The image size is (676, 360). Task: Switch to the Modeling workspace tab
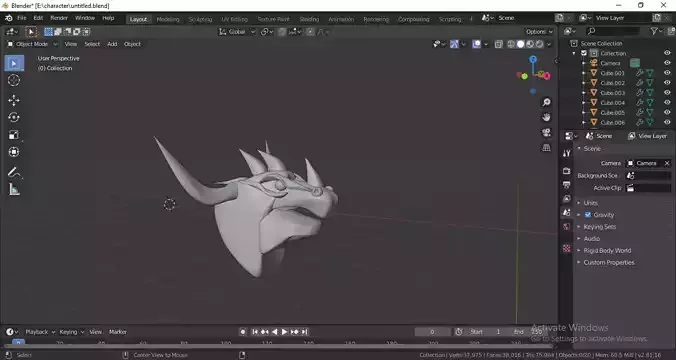(x=168, y=19)
